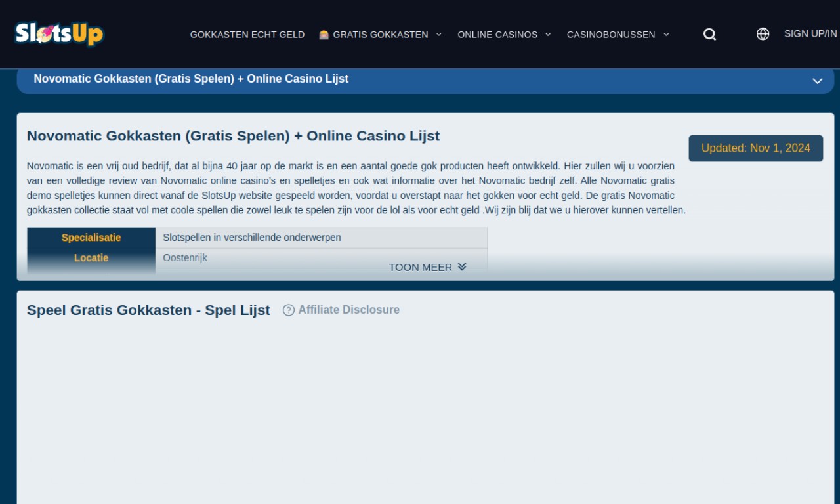The height and width of the screenshot is (504, 840).
Task: Select the slot machine icon beside Gratis Gokkasten
Action: [324, 35]
